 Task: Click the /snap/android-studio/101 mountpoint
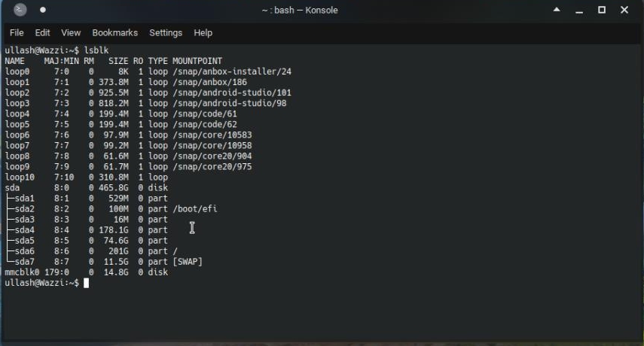[232, 93]
